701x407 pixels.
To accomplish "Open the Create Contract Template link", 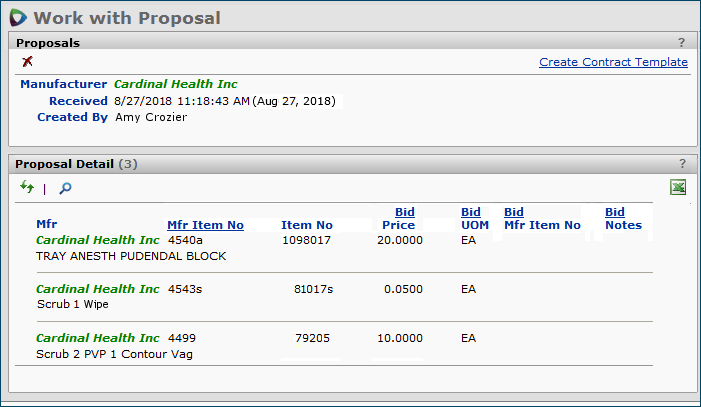I will [x=613, y=62].
